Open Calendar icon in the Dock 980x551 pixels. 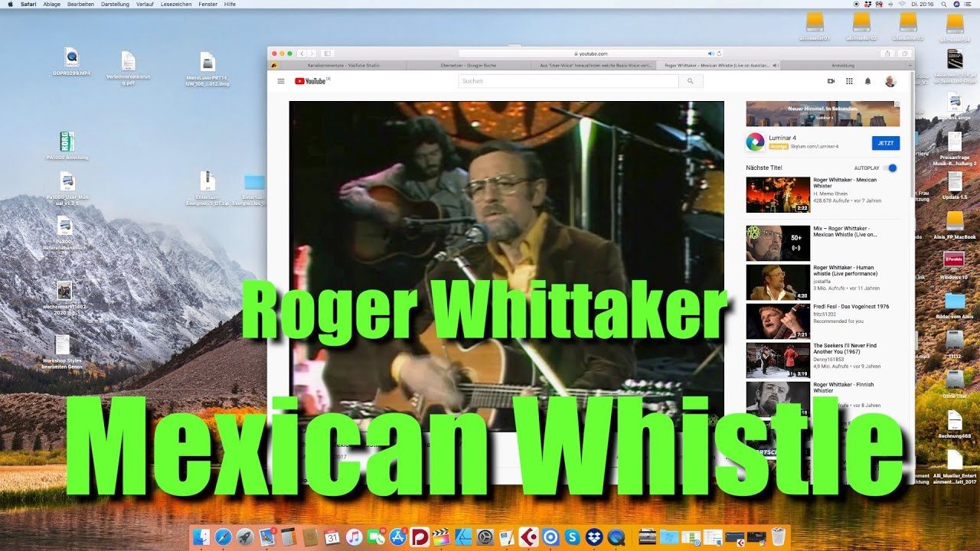tap(332, 537)
